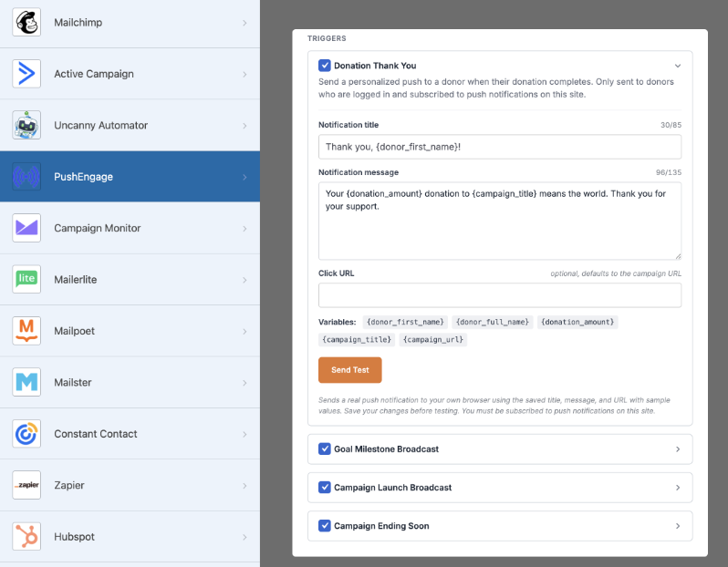This screenshot has height=567, width=728.
Task: Click the 'optional, defaults to the campaign URL' hint
Action: pyautogui.click(x=616, y=273)
